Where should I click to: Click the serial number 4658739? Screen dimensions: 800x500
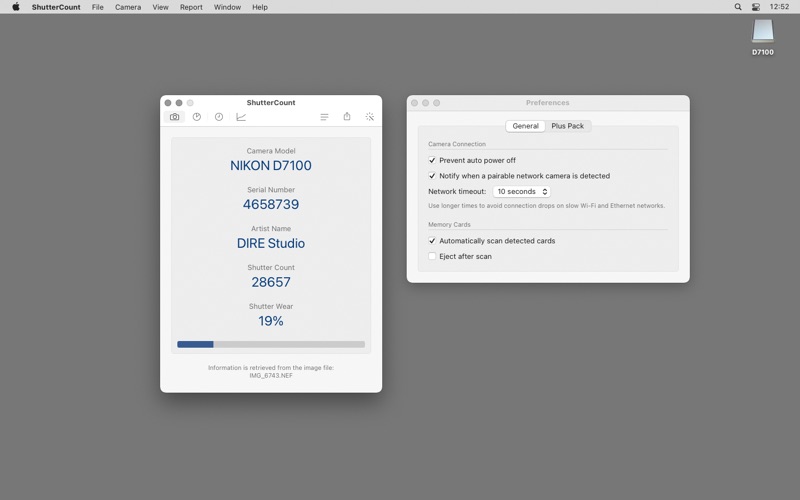click(271, 204)
